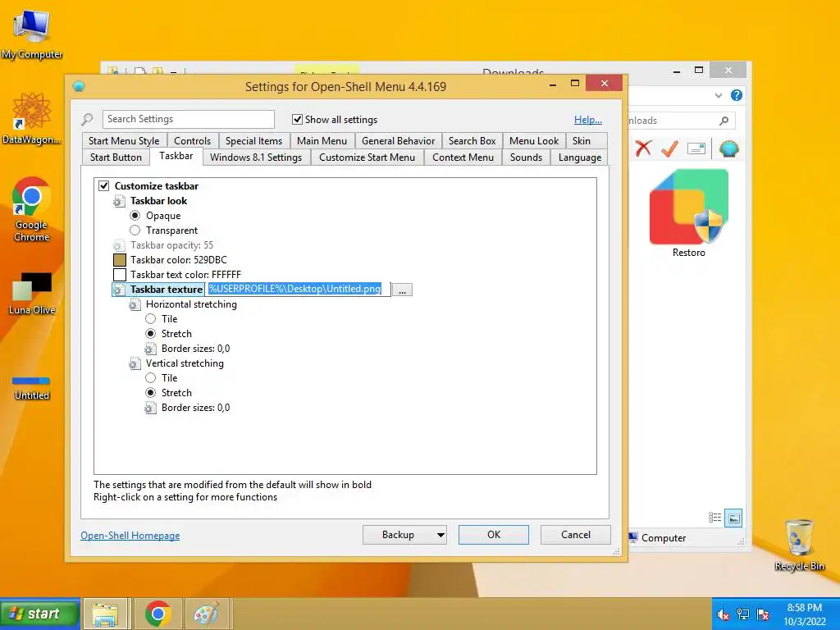Click the Taskbar color 529DBC swatch

pyautogui.click(x=120, y=260)
